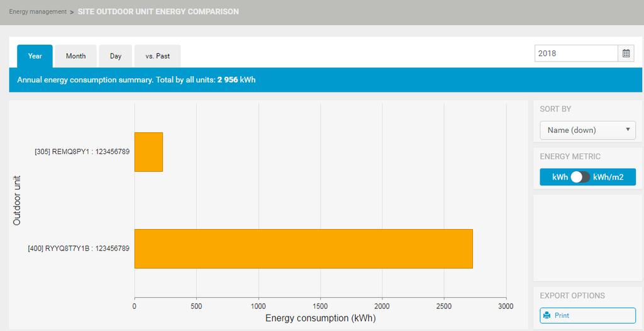The height and width of the screenshot is (331, 644).
Task: Click the printer icon in Print button
Action: (x=547, y=315)
